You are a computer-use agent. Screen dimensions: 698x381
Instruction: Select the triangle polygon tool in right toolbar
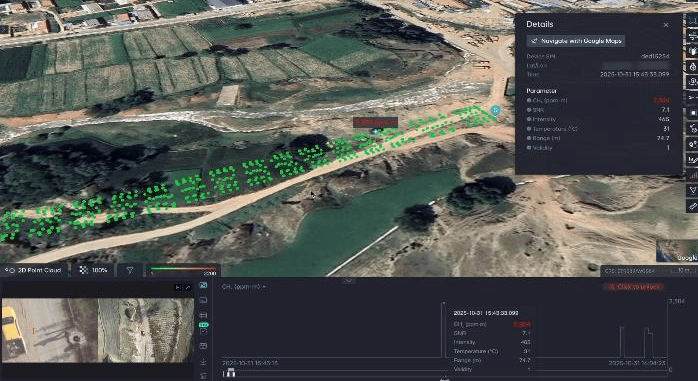(x=693, y=190)
